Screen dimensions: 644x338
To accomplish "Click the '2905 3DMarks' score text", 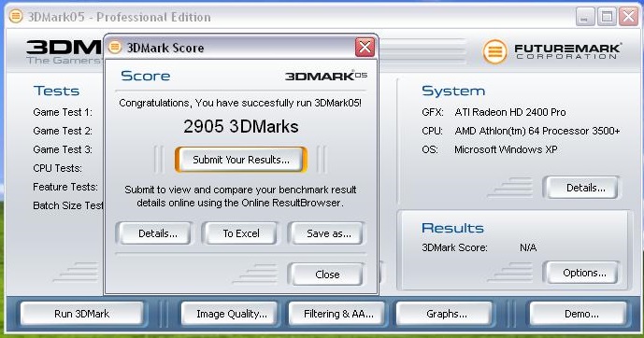I will click(x=241, y=126).
